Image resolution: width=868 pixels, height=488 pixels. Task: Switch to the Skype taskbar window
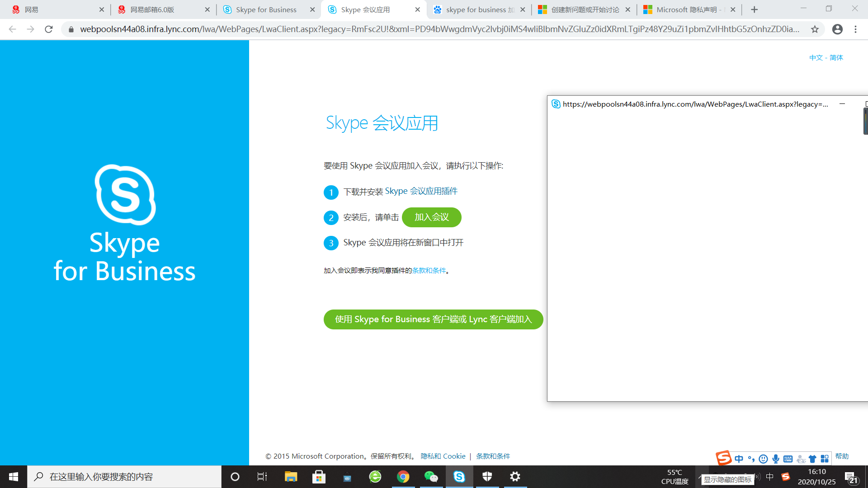tap(459, 477)
